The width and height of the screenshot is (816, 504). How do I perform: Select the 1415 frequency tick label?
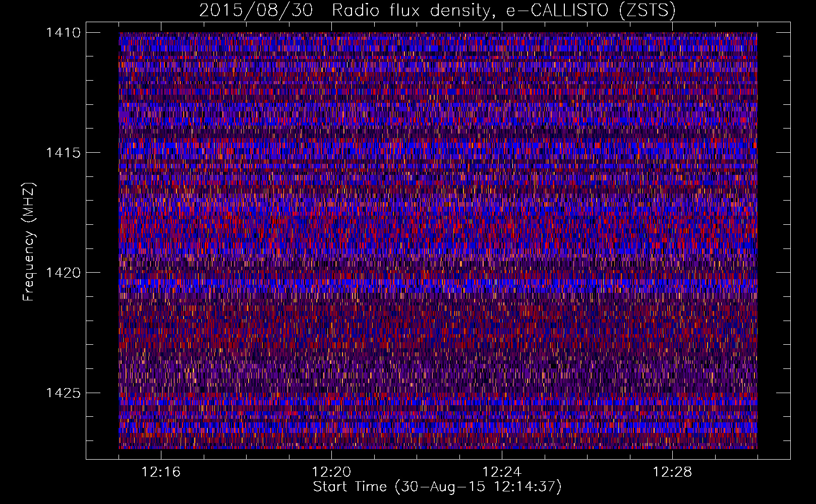coord(63,153)
